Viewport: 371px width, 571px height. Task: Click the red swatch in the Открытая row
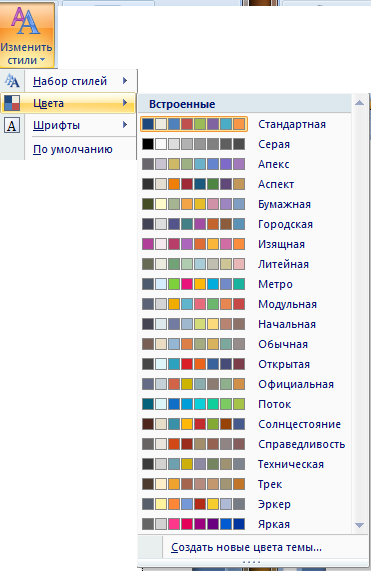[x=187, y=365]
